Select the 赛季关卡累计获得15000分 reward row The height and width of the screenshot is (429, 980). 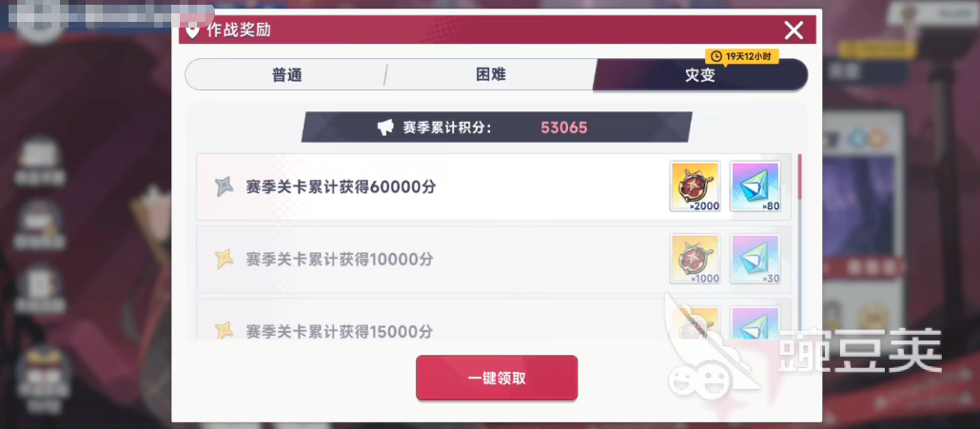tap(494, 320)
